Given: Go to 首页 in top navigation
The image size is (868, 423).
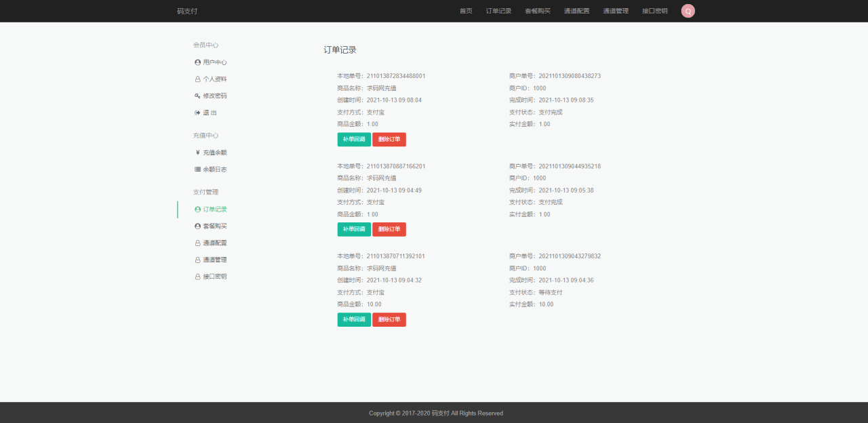Looking at the screenshot, I should (466, 11).
